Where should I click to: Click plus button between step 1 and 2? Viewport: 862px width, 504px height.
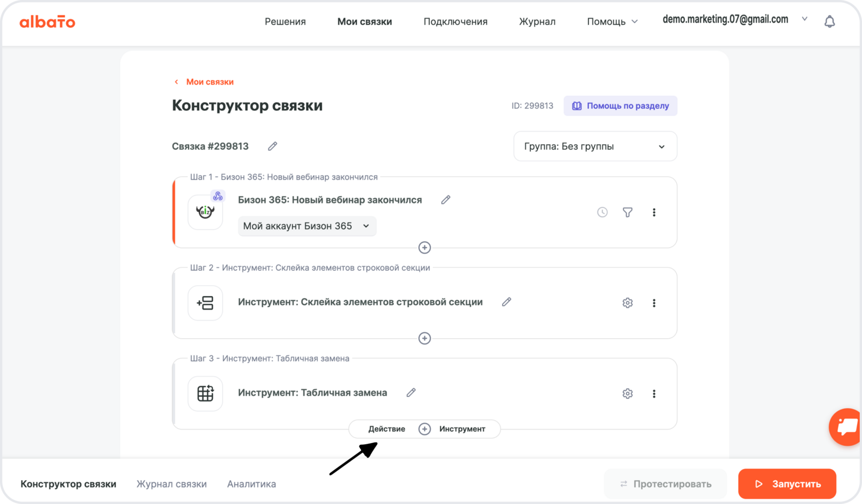(425, 248)
